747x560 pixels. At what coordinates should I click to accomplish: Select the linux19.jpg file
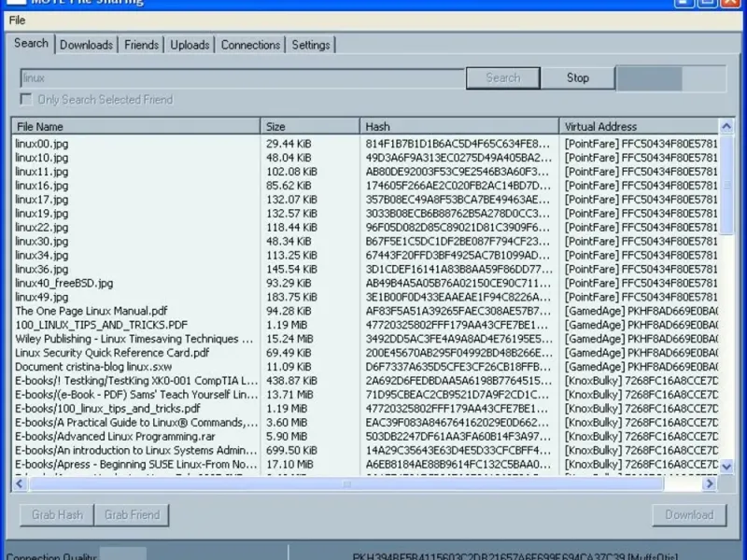(x=365, y=214)
